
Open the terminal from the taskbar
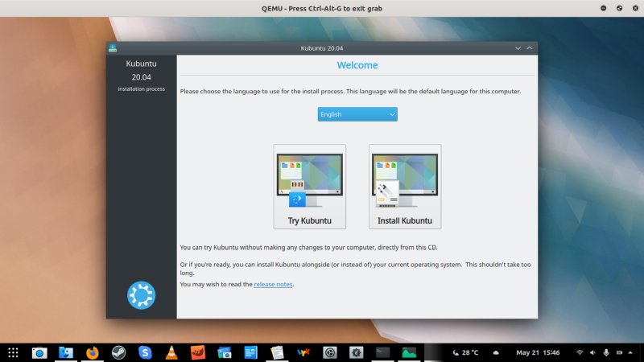[383, 352]
